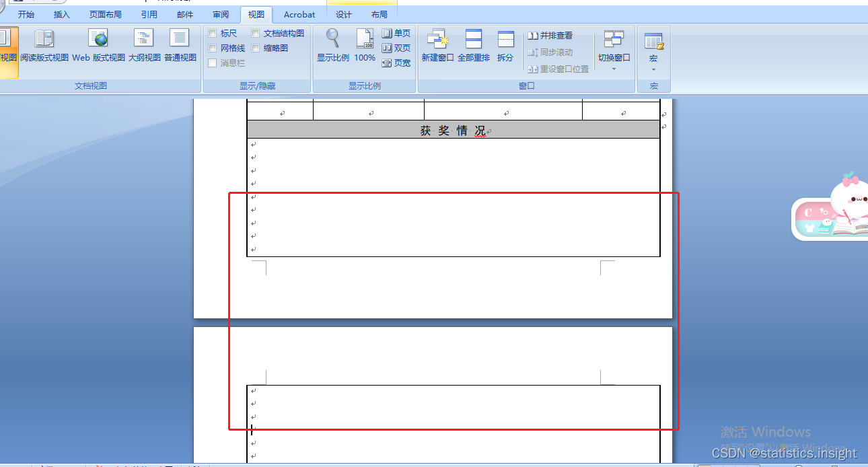Enable Document Map (文档结构图) checkbox
Image resolution: width=868 pixels, height=467 pixels.
tap(256, 34)
